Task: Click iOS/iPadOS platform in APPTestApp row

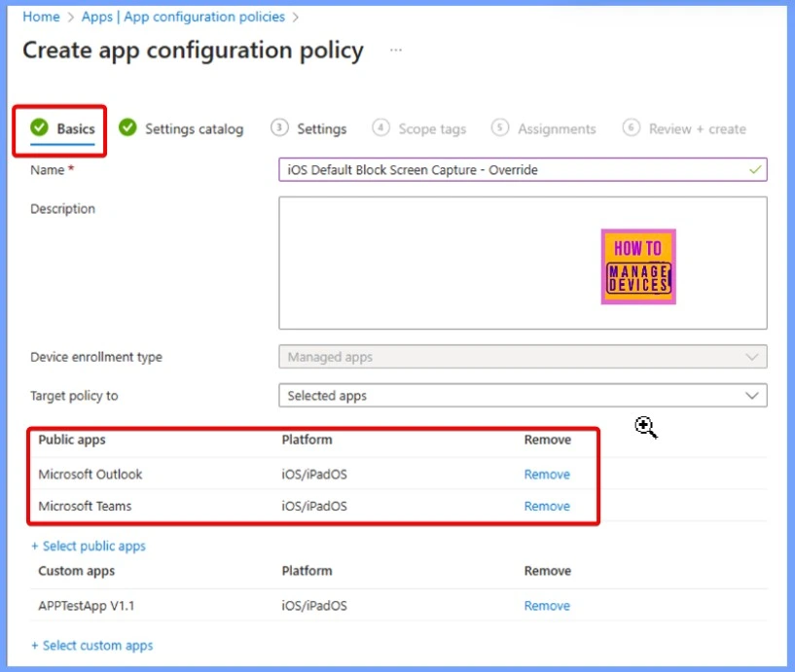Action: (314, 606)
